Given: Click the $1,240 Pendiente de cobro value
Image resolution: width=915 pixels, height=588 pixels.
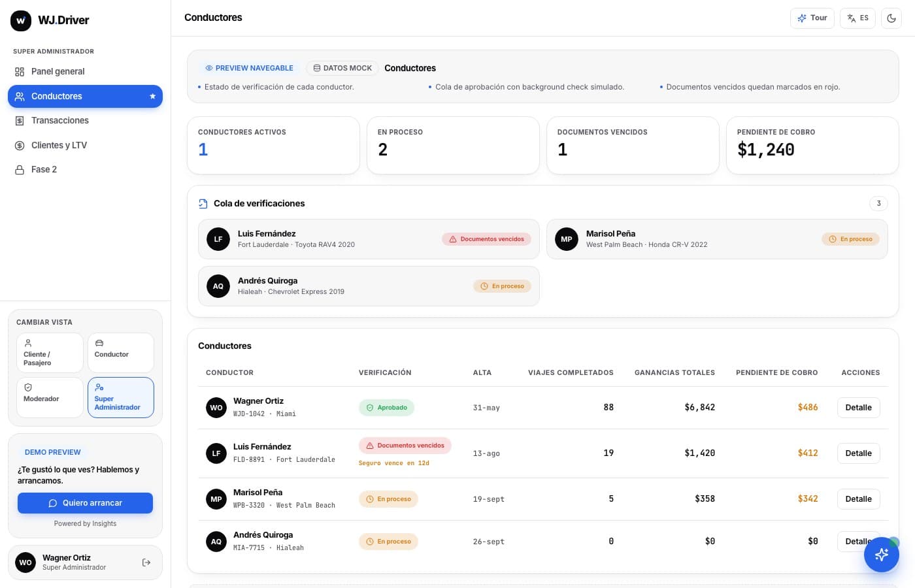Looking at the screenshot, I should pyautogui.click(x=766, y=150).
